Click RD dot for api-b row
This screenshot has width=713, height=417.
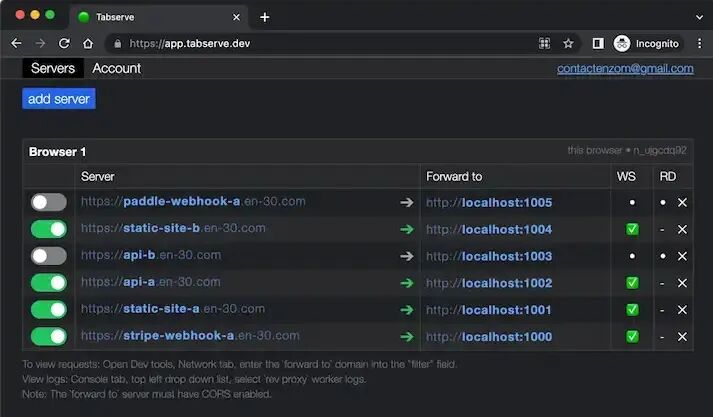point(663,256)
